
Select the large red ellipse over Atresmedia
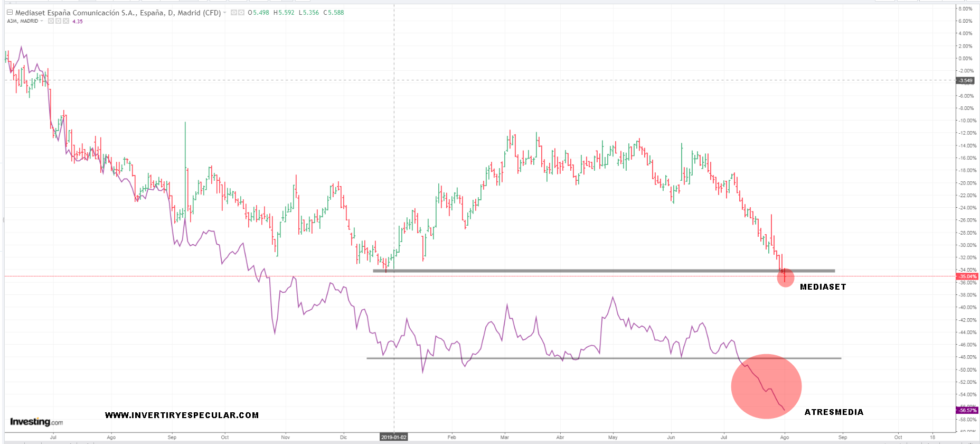766,386
